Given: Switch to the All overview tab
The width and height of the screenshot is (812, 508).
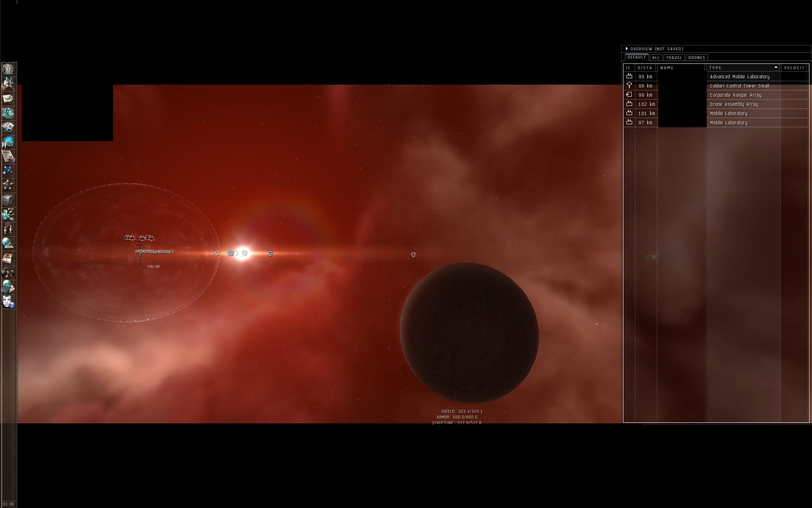Looking at the screenshot, I should tap(656, 58).
